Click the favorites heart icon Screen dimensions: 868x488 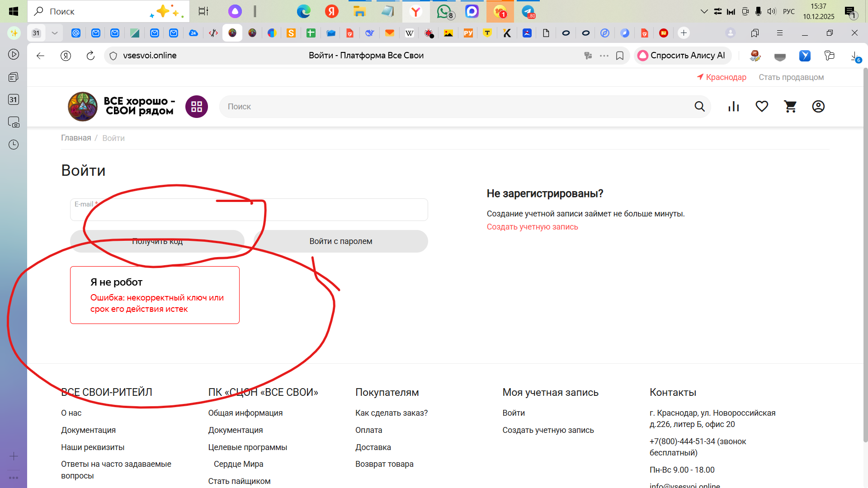tap(762, 107)
